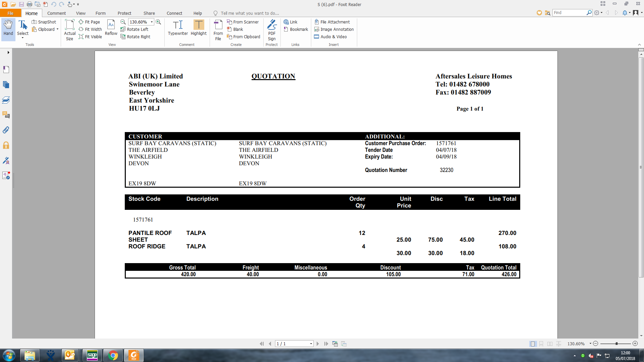
Task: Open the Attachments side panel
Action: point(6,130)
